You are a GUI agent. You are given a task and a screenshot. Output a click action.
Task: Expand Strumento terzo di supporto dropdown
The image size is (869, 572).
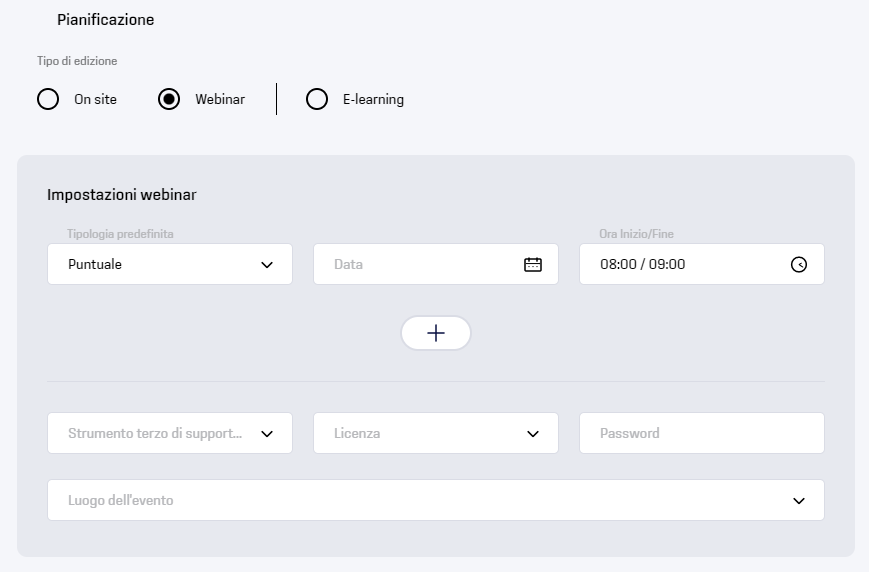(x=170, y=433)
